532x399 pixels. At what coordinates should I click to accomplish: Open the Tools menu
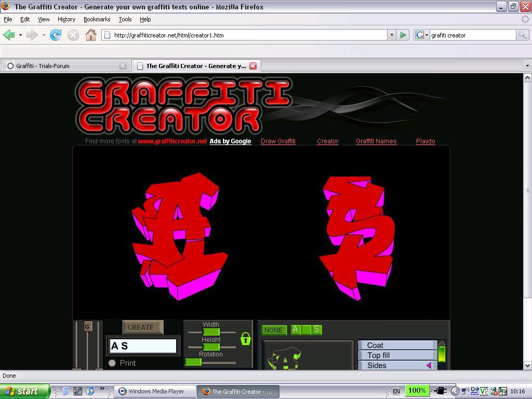point(125,19)
